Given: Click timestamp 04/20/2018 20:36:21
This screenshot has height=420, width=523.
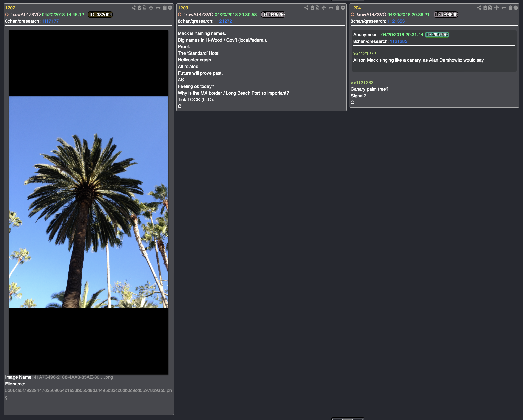Looking at the screenshot, I should pos(408,15).
